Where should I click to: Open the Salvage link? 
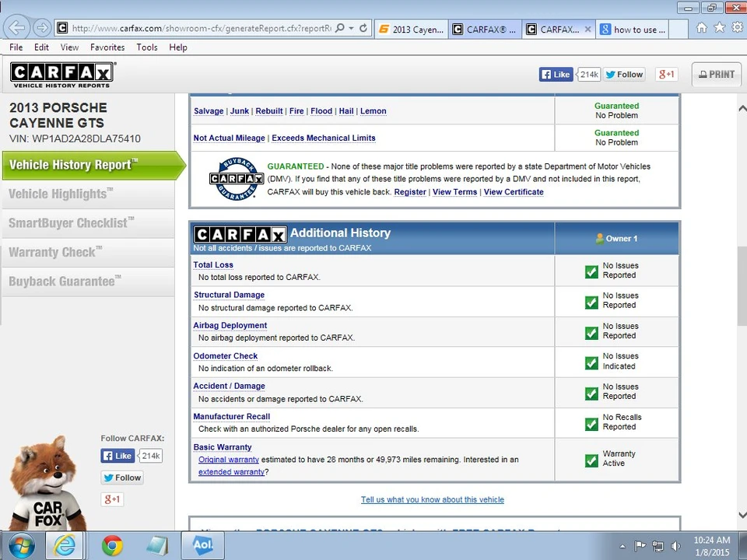coord(209,111)
